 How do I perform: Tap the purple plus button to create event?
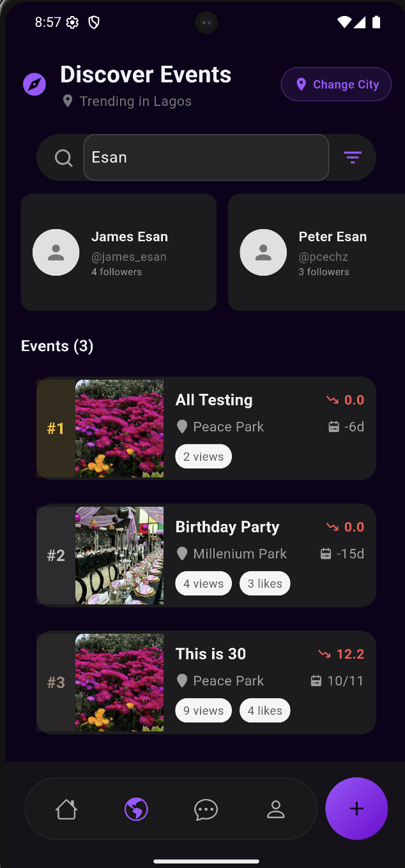(356, 809)
